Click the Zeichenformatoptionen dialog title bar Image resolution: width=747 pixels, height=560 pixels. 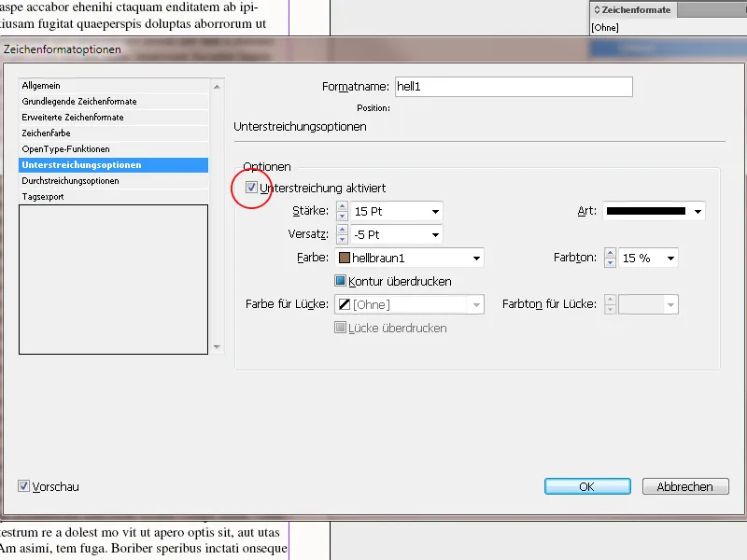point(373,49)
